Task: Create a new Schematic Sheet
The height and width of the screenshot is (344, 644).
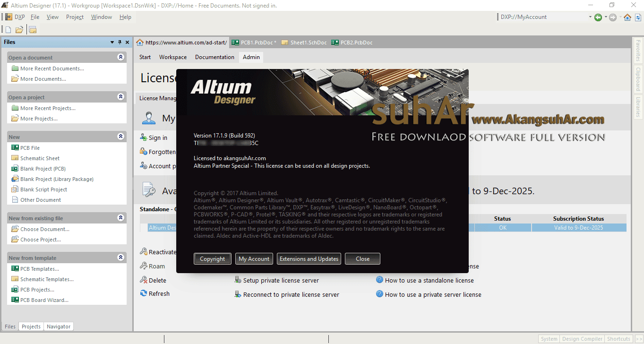Action: [x=35, y=158]
